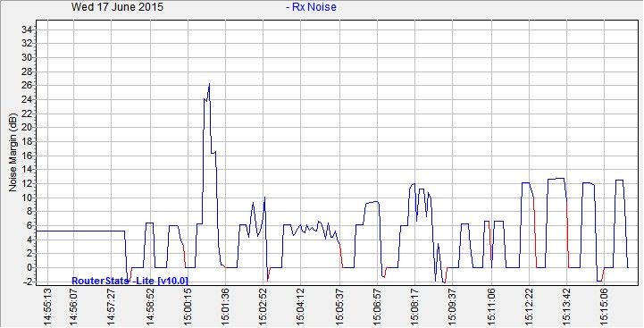Click the 14:57:27 time axis label
This screenshot has width=644, height=328.
(112, 307)
